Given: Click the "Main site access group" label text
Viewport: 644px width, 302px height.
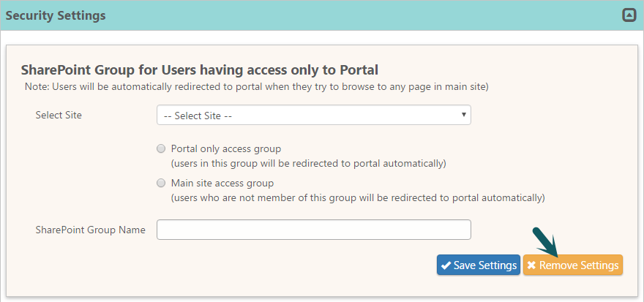Looking at the screenshot, I should pos(222,183).
